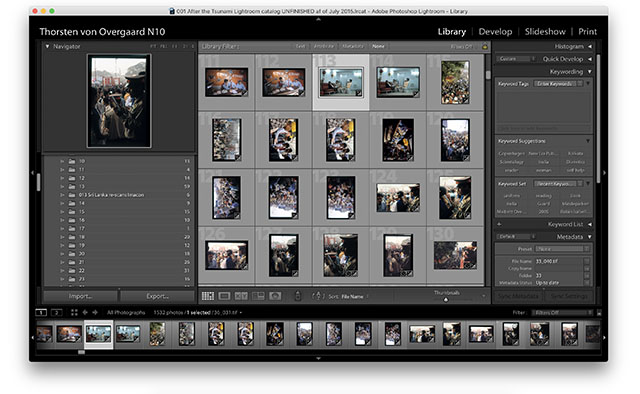
Task: Open Survey view in toolbar
Action: [x=258, y=296]
